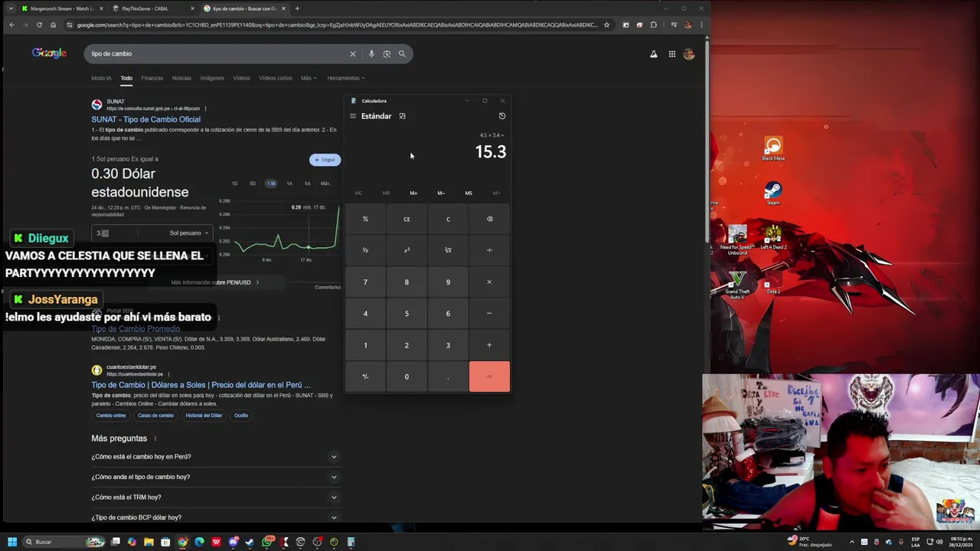The image size is (980, 551).
Task: Select the Finanzas search tab
Action: 152,78
